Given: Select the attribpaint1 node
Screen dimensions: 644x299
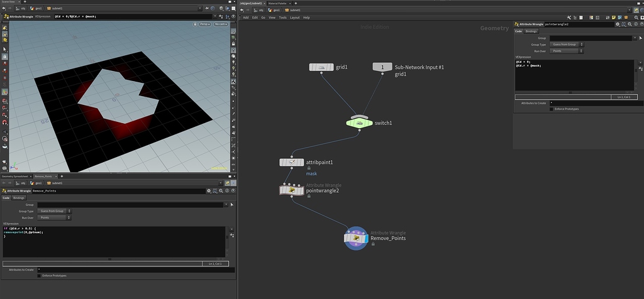Looking at the screenshot, I should click(291, 162).
